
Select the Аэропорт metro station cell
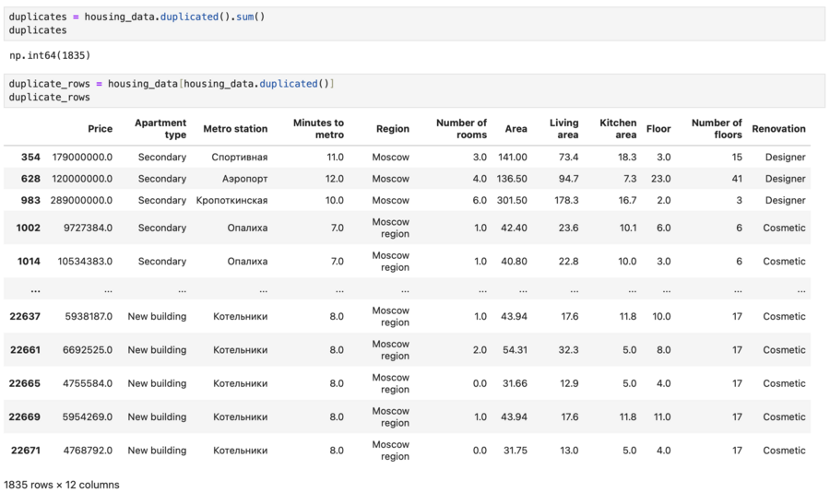[240, 179]
